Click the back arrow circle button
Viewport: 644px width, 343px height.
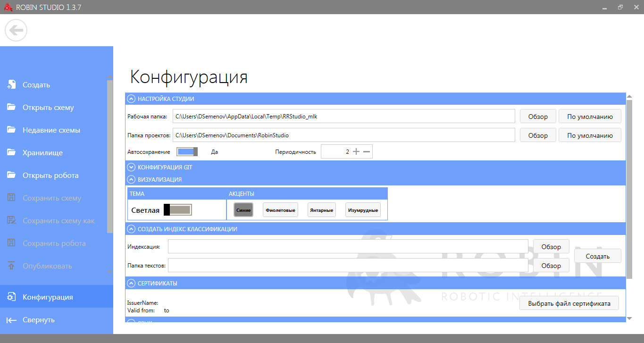(x=16, y=31)
